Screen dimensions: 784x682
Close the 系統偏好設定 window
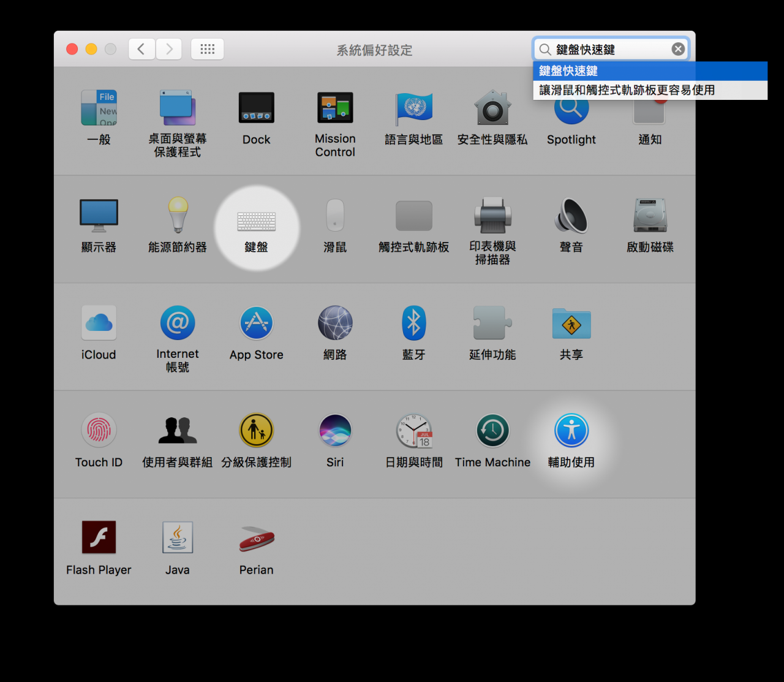(72, 49)
